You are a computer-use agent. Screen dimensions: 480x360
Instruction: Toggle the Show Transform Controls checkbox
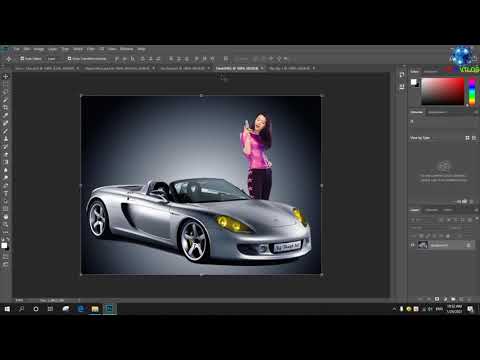(x=69, y=59)
